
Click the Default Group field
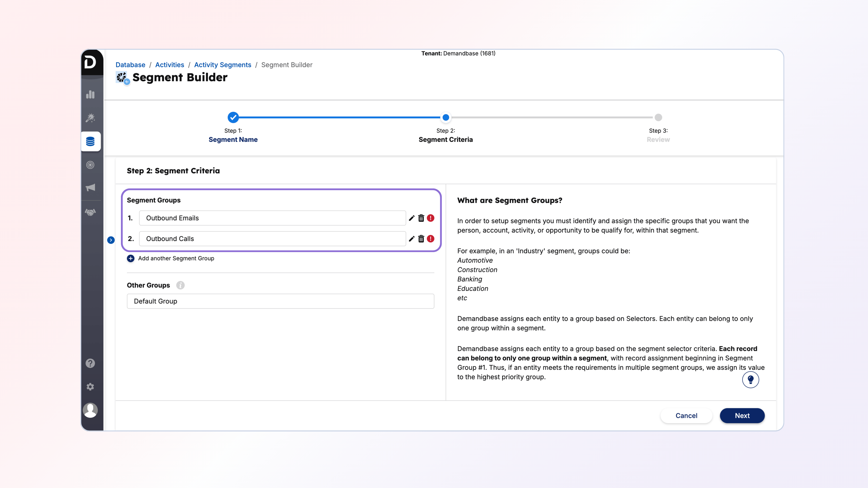[x=280, y=301]
